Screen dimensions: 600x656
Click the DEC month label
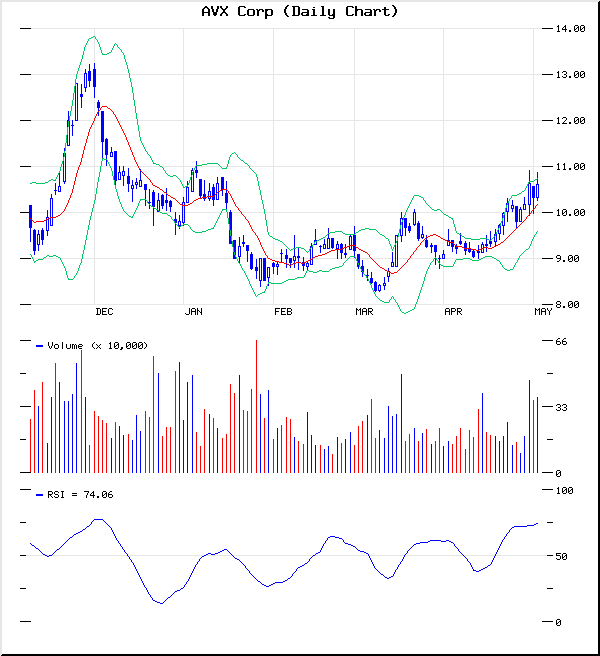pyautogui.click(x=104, y=312)
